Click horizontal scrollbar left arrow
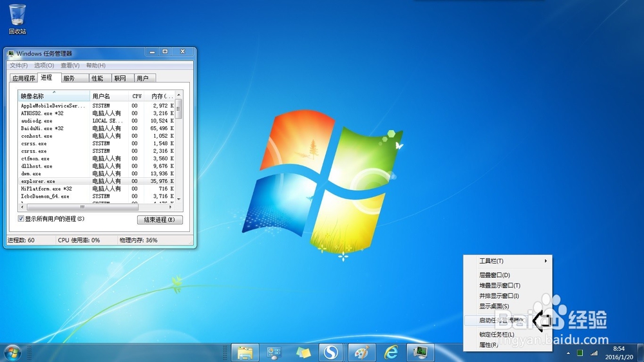The width and height of the screenshot is (644, 362). pos(22,207)
